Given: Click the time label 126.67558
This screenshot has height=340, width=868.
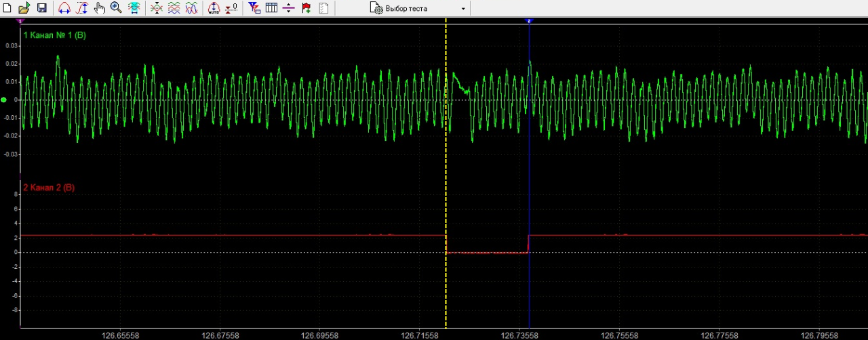Looking at the screenshot, I should coord(220,335).
